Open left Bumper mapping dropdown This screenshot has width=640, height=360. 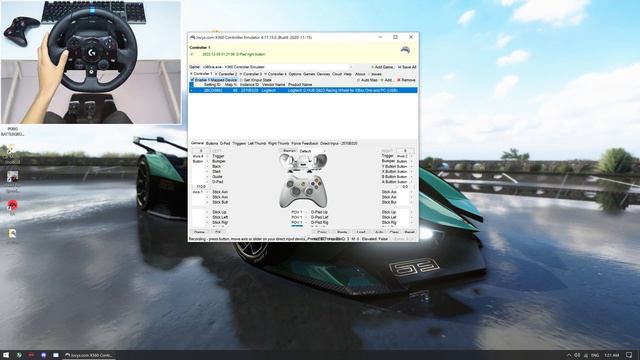pyautogui.click(x=200, y=161)
